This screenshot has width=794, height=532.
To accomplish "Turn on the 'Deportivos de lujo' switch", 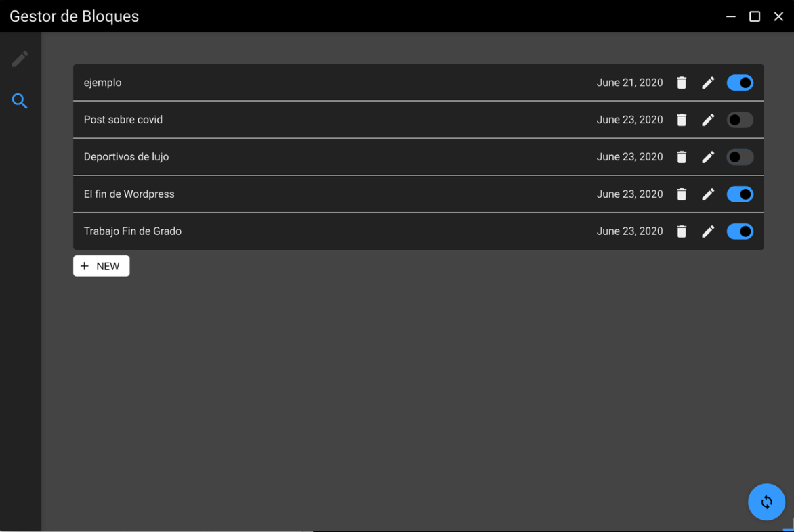I will click(740, 157).
